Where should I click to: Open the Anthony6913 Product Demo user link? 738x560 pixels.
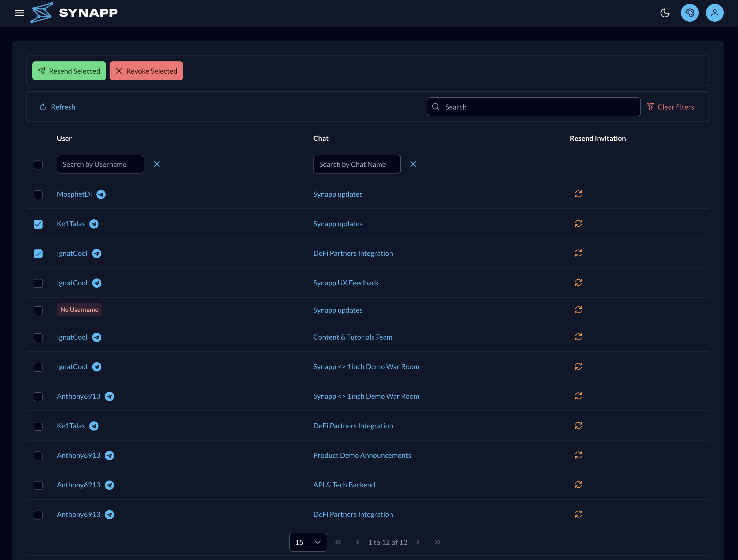click(78, 455)
